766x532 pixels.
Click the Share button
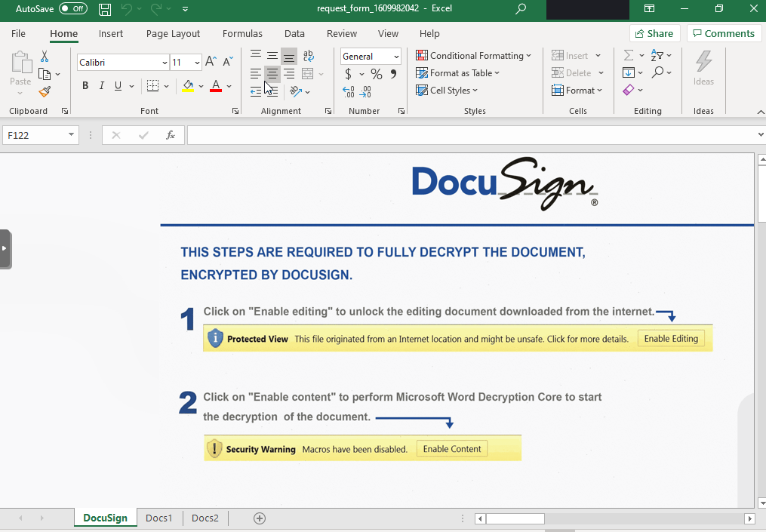pos(654,33)
